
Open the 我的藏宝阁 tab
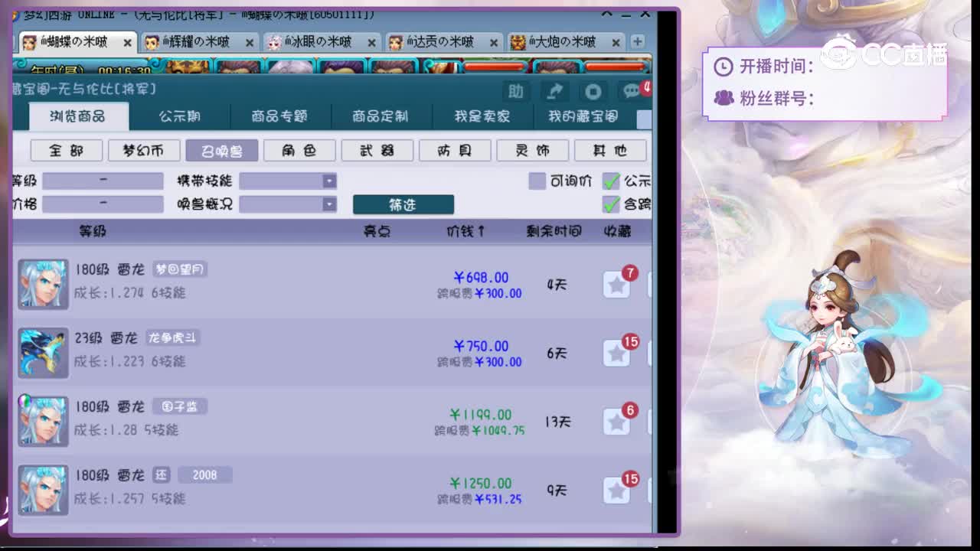pyautogui.click(x=583, y=116)
